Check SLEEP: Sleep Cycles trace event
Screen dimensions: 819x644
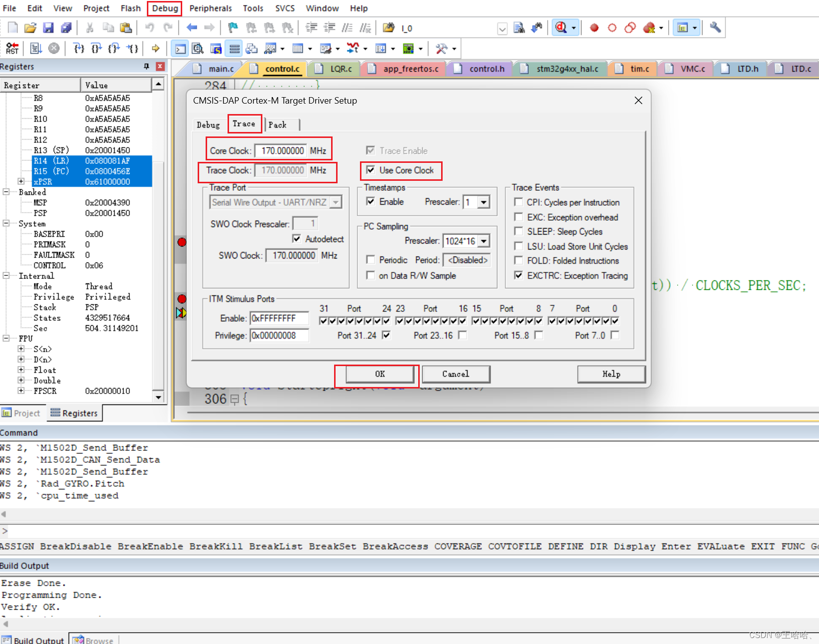pos(518,231)
